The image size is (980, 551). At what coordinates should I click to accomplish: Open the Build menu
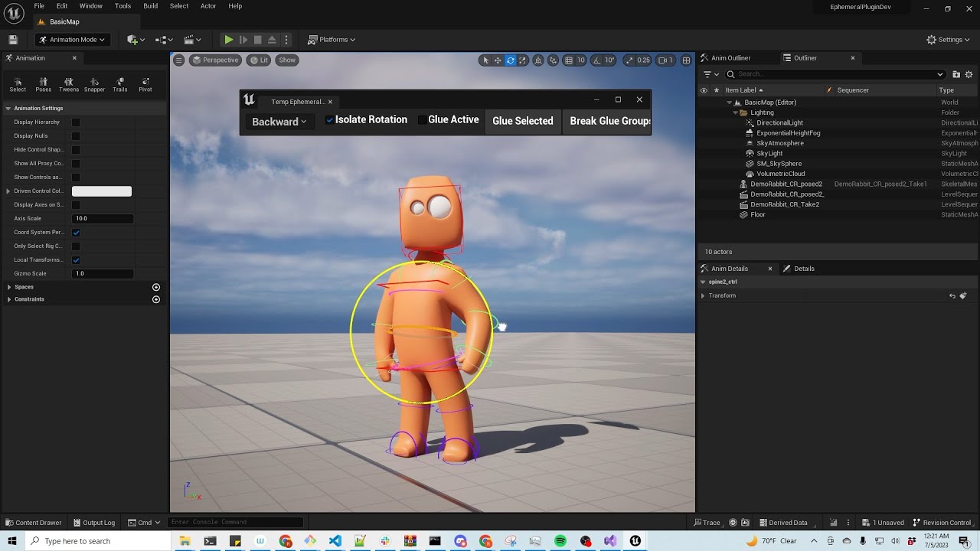[x=151, y=6]
